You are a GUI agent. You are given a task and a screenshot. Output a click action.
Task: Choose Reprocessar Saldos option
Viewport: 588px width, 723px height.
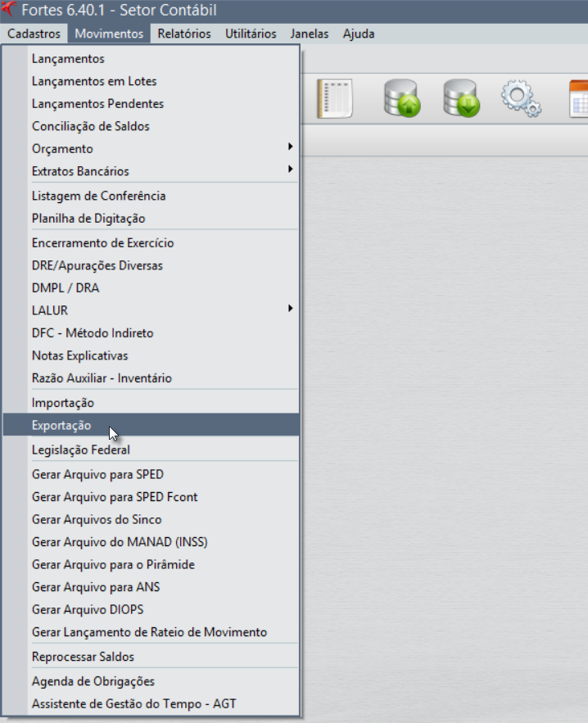(x=83, y=657)
